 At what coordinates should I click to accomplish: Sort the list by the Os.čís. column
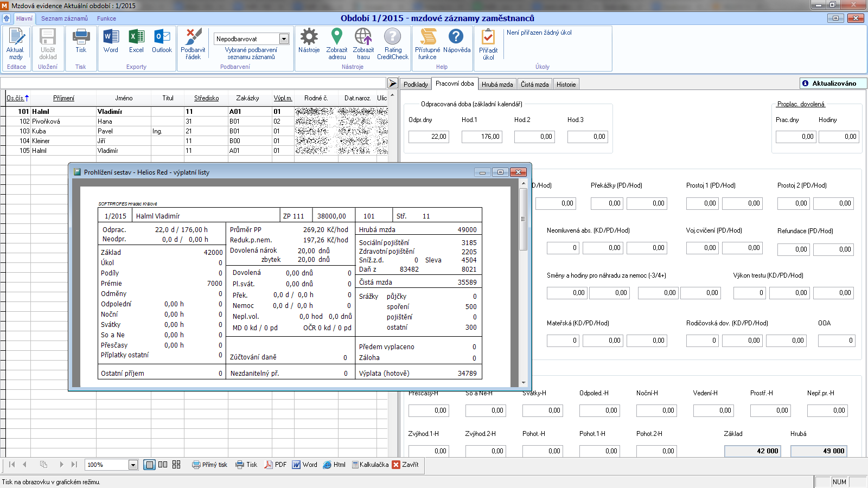pyautogui.click(x=16, y=98)
